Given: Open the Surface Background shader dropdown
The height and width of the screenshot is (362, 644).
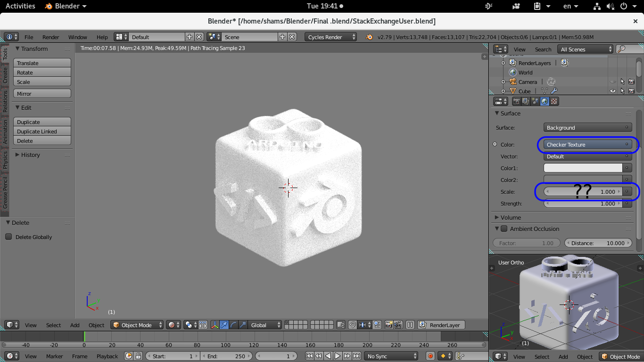Looking at the screenshot, I should (x=588, y=127).
